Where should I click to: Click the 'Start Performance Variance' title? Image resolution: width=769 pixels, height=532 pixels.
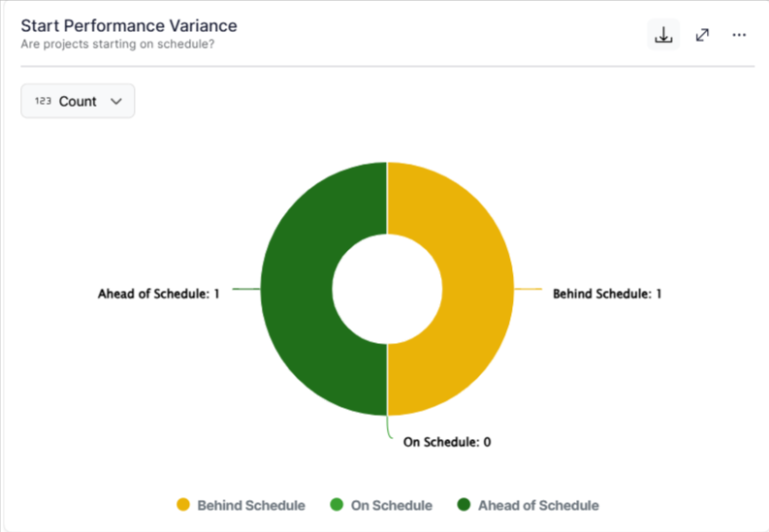coord(129,25)
